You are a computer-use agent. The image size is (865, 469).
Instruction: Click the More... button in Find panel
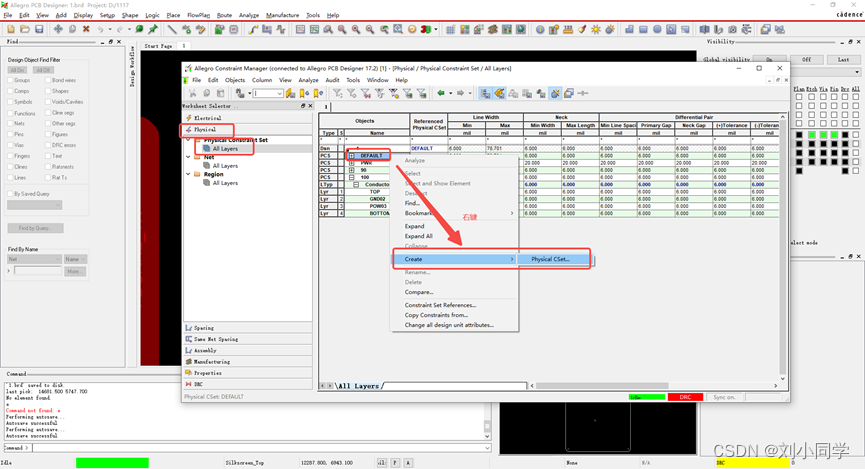point(74,271)
